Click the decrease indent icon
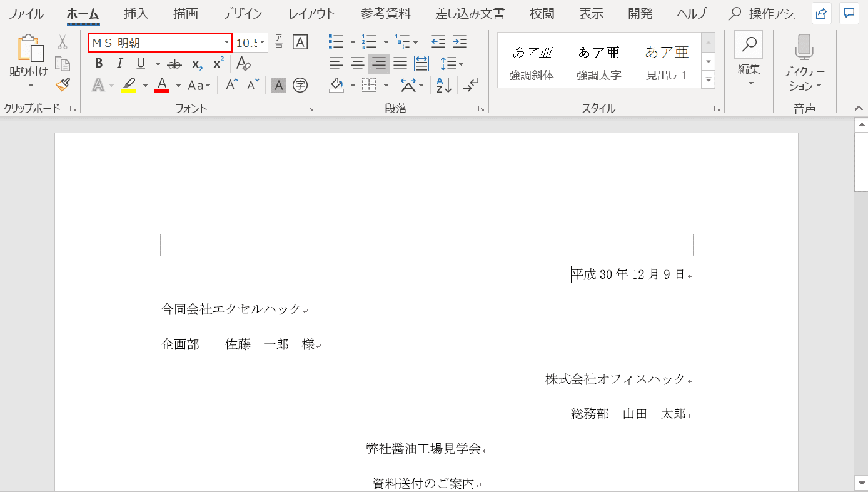Image resolution: width=868 pixels, height=492 pixels. 438,43
